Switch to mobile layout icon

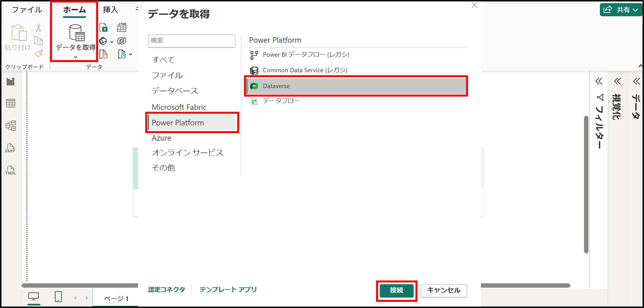click(x=58, y=296)
